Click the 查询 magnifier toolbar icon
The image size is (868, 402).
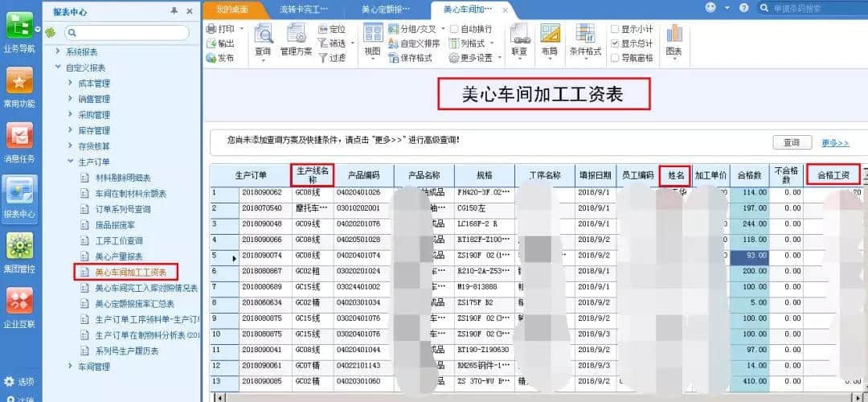(x=263, y=35)
